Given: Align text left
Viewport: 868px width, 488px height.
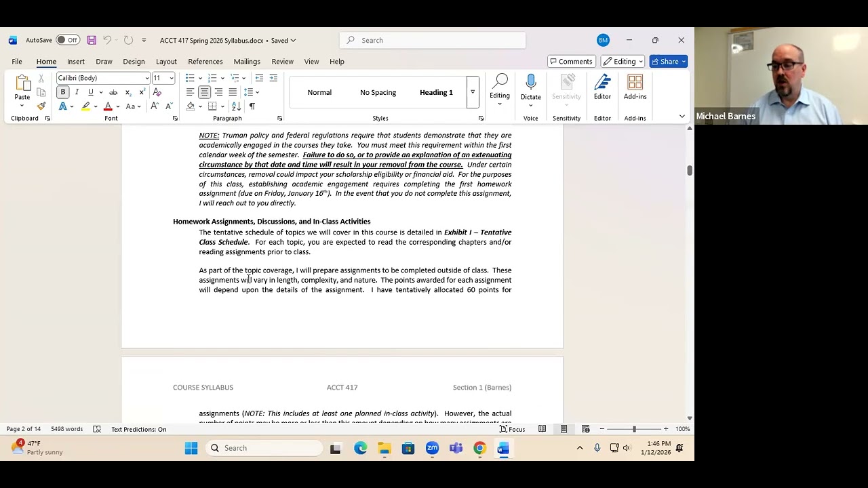Looking at the screenshot, I should tap(191, 92).
